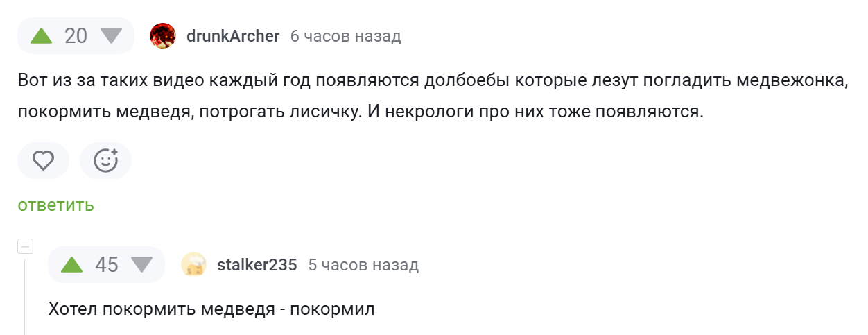Downvote stalker235's reply
This screenshot has height=335, width=868.
(141, 265)
